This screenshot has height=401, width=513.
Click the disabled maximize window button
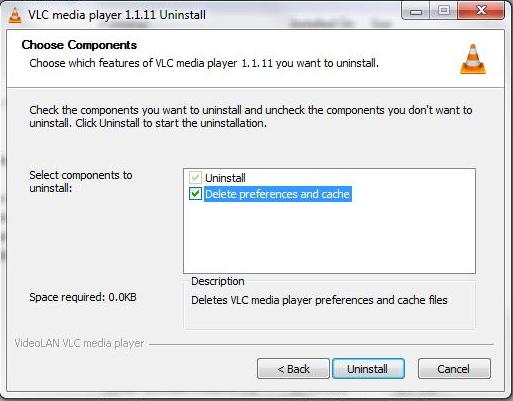coord(444,11)
